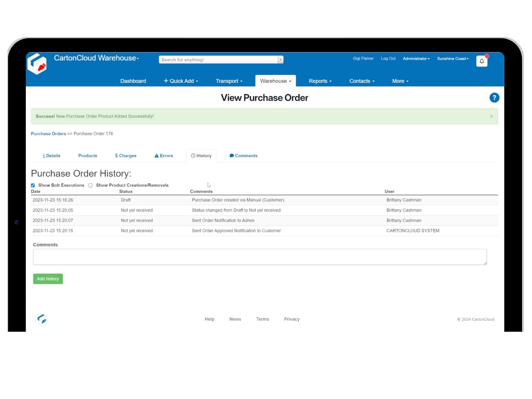Click into the Comments text area
Viewport: 532px width, 399px height.
(x=260, y=257)
